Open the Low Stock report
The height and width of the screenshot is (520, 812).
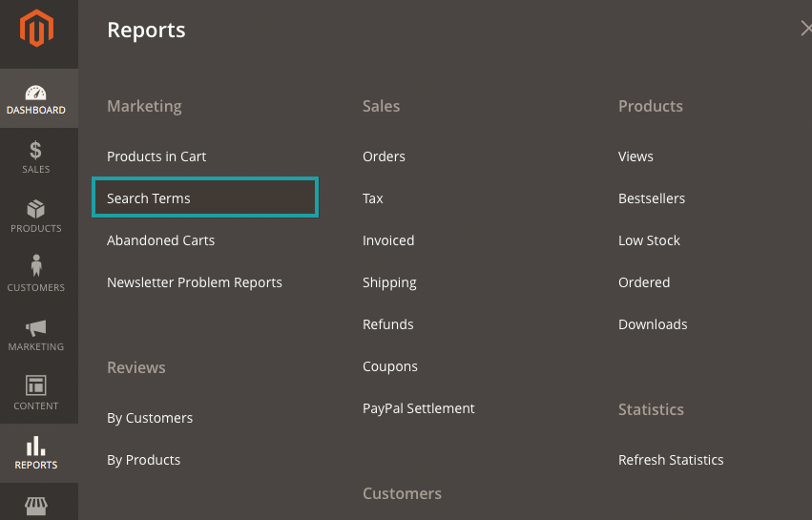pos(649,240)
